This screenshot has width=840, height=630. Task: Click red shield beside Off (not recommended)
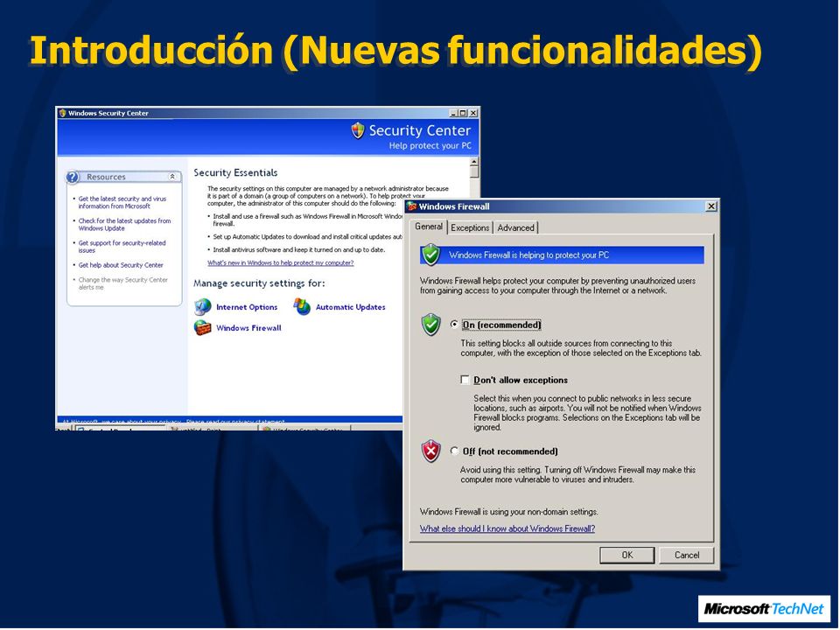[430, 451]
